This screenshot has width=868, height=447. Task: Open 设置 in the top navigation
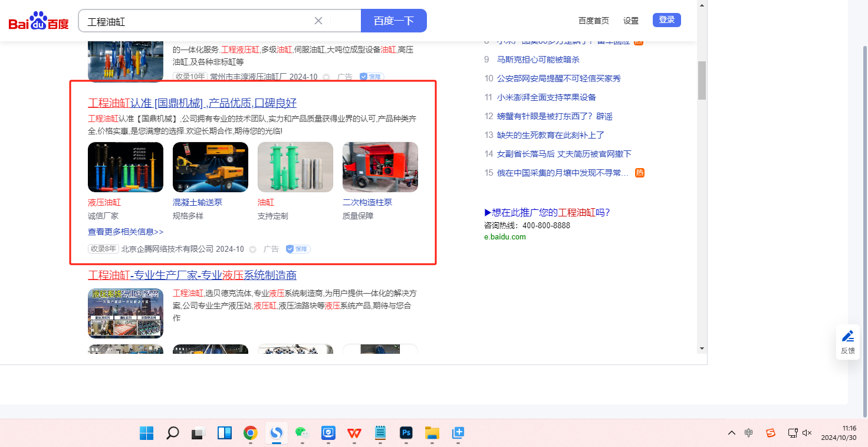point(631,21)
